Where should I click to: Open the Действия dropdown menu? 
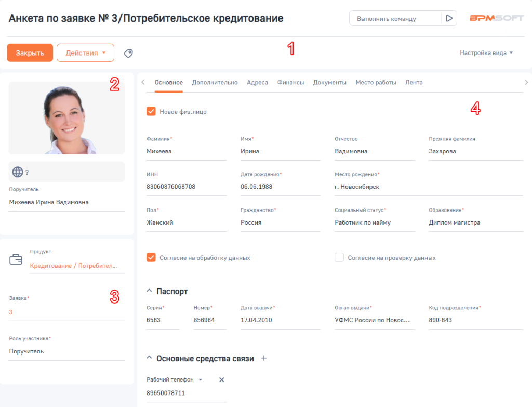click(x=85, y=53)
